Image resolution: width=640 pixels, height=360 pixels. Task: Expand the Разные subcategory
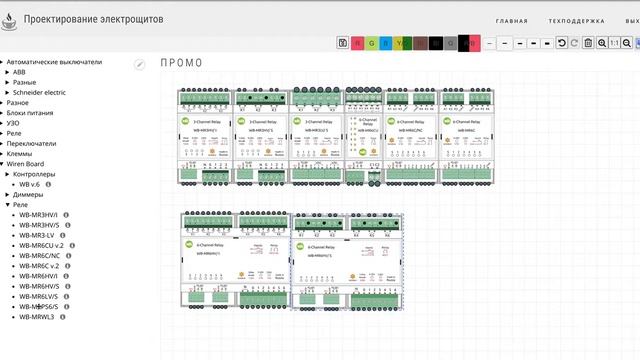click(x=7, y=82)
